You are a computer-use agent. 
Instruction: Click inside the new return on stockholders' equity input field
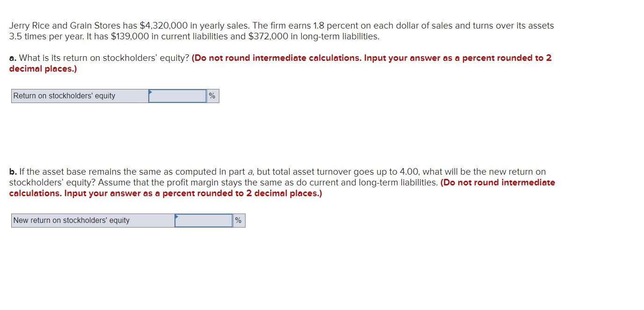point(203,220)
